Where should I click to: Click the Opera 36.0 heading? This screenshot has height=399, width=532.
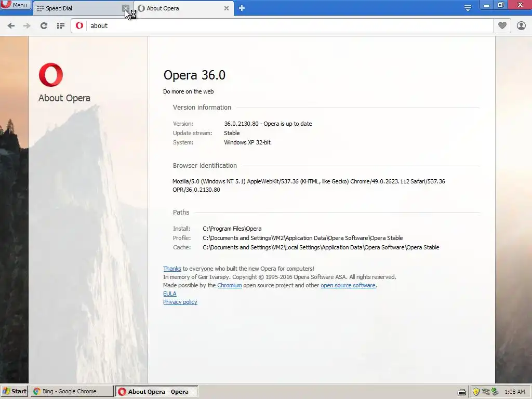pyautogui.click(x=194, y=75)
